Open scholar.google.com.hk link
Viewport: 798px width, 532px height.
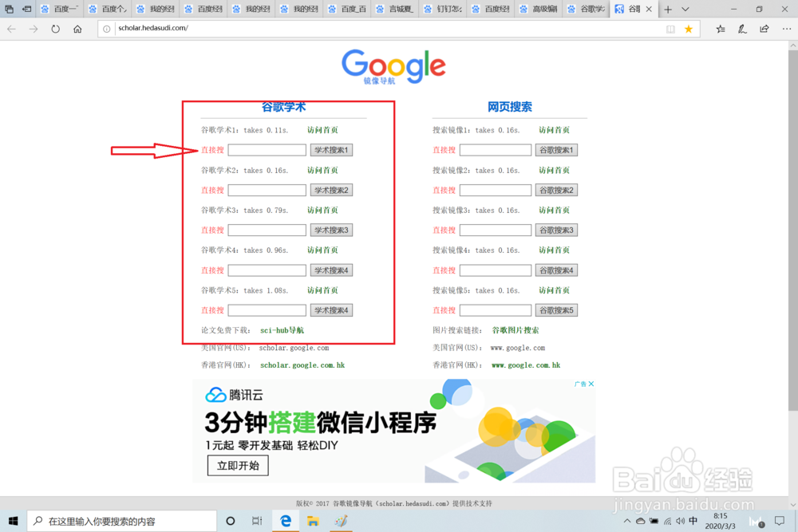302,365
